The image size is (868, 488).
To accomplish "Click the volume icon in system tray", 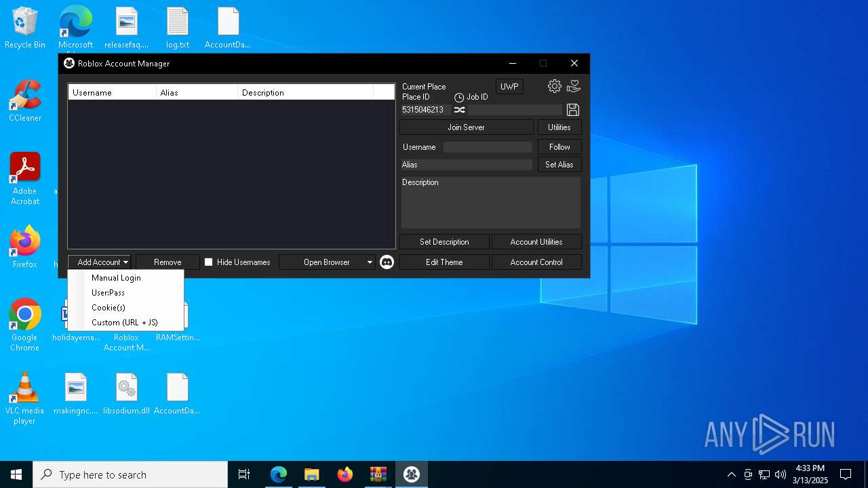I will tap(781, 474).
